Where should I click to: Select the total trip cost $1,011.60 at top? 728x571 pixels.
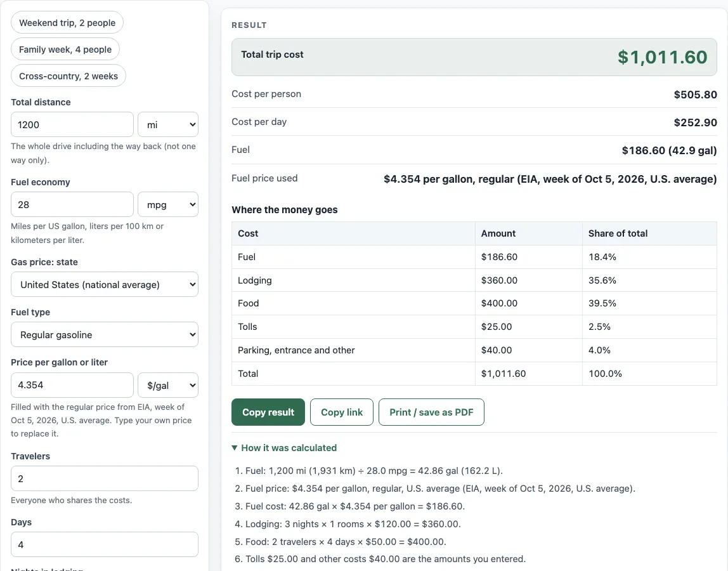(x=663, y=57)
